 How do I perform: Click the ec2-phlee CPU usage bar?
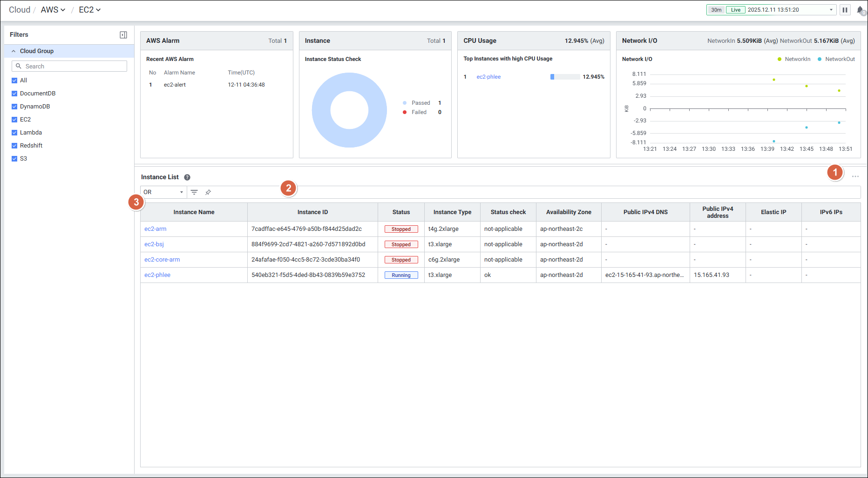[x=565, y=77]
